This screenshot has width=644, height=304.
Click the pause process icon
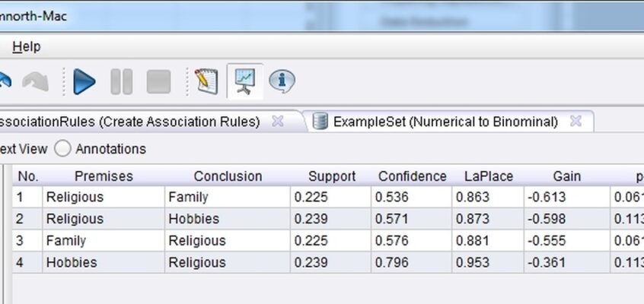[x=122, y=81]
